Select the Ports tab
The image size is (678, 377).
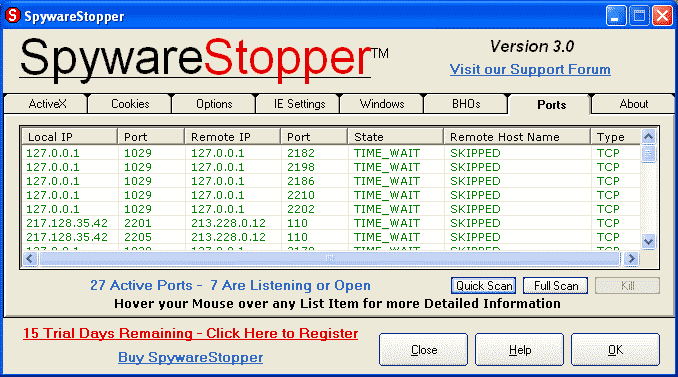coord(550,105)
